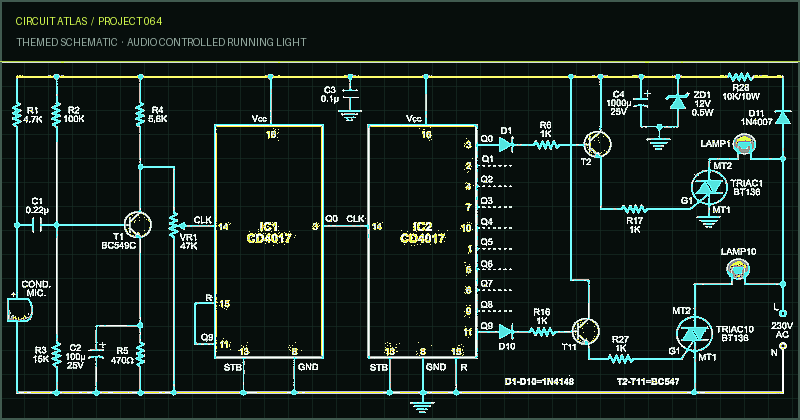Click the GND label under IC2
The image size is (800, 420).
[x=436, y=367]
